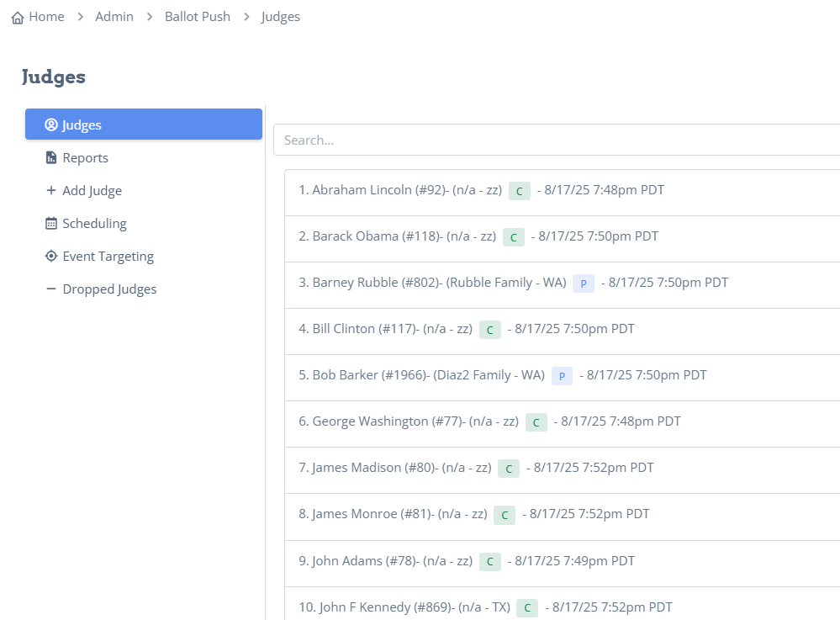This screenshot has height=620, width=840.
Task: Click the Reports document icon
Action: [x=51, y=157]
